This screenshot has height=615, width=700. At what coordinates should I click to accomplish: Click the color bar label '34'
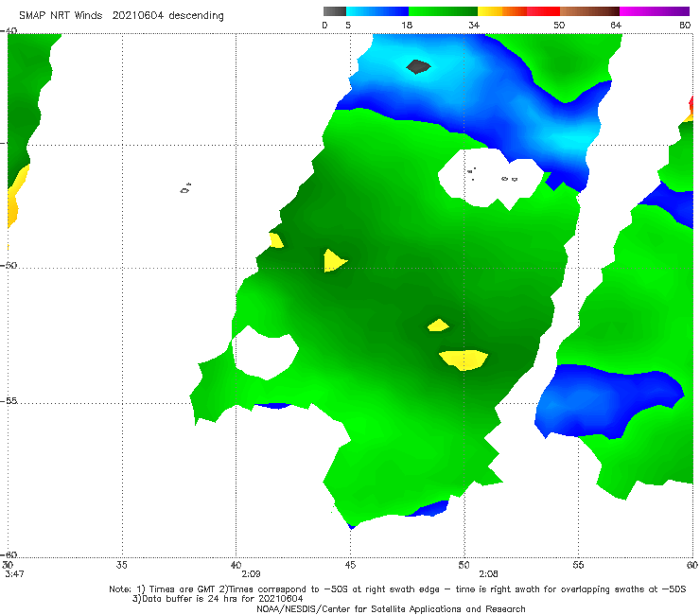coord(474,26)
